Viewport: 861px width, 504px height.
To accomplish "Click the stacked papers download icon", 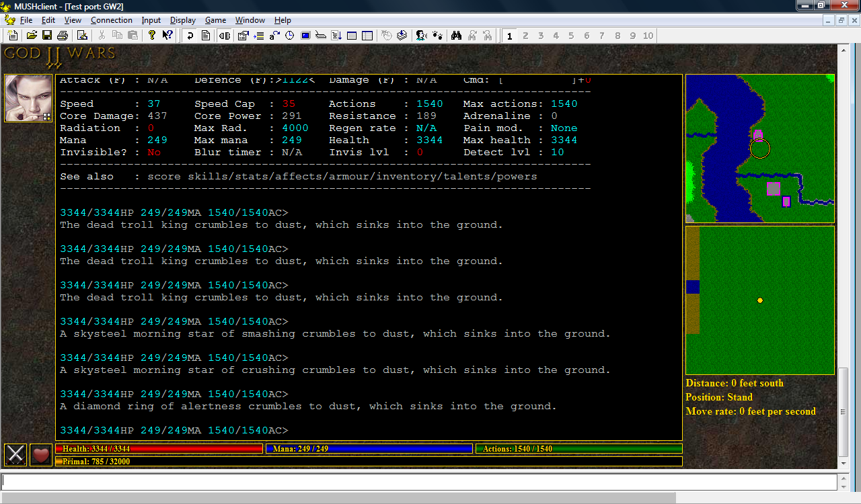I will click(x=402, y=36).
